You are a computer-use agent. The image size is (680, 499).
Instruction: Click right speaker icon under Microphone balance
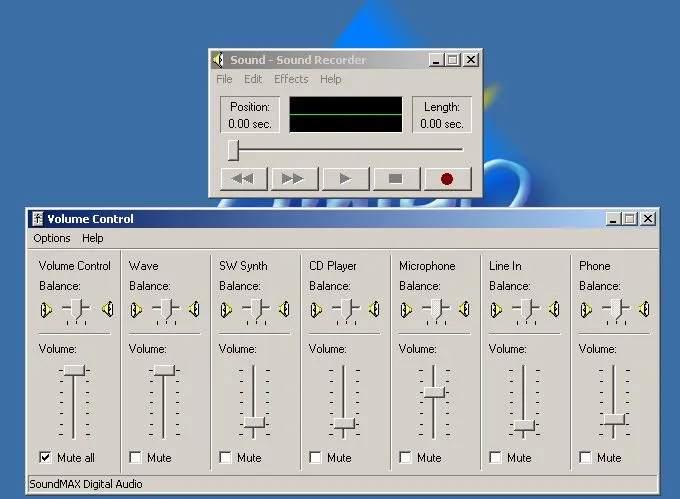[464, 309]
